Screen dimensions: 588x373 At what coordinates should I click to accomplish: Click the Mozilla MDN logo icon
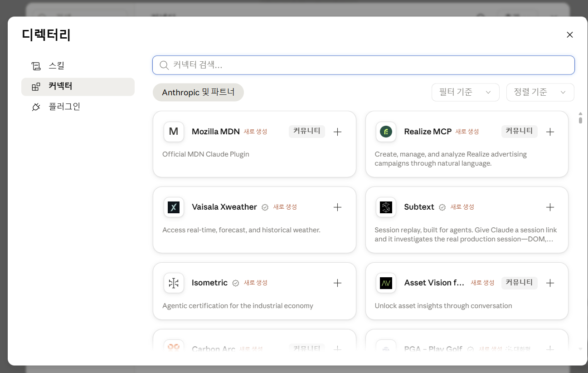174,132
